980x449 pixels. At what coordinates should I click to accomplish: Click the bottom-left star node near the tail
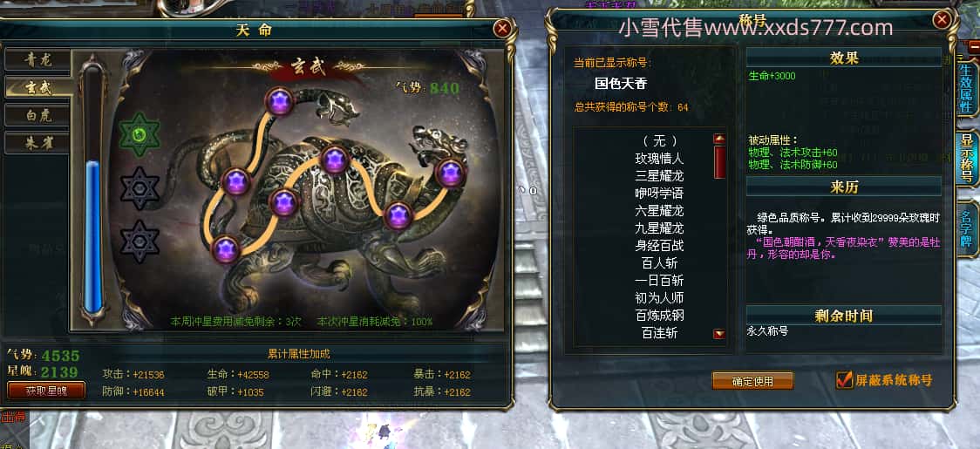[226, 249]
